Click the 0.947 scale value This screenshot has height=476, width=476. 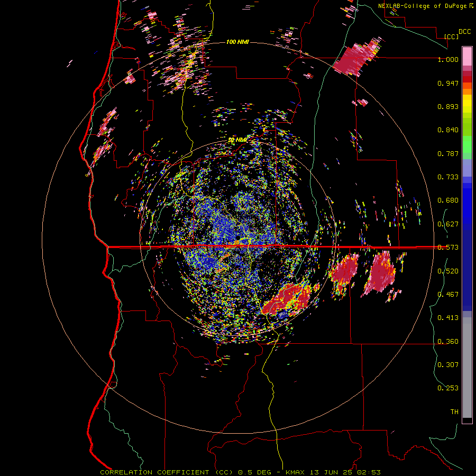pyautogui.click(x=448, y=83)
